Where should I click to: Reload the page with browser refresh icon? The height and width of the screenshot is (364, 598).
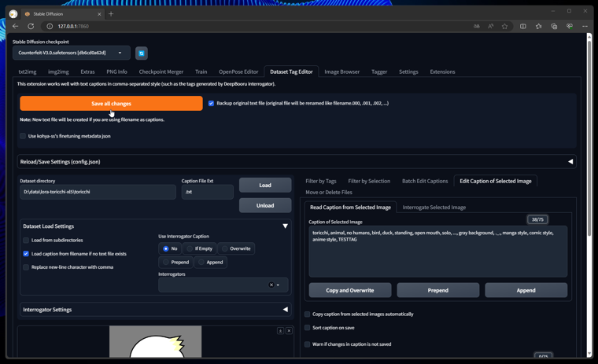pos(31,26)
